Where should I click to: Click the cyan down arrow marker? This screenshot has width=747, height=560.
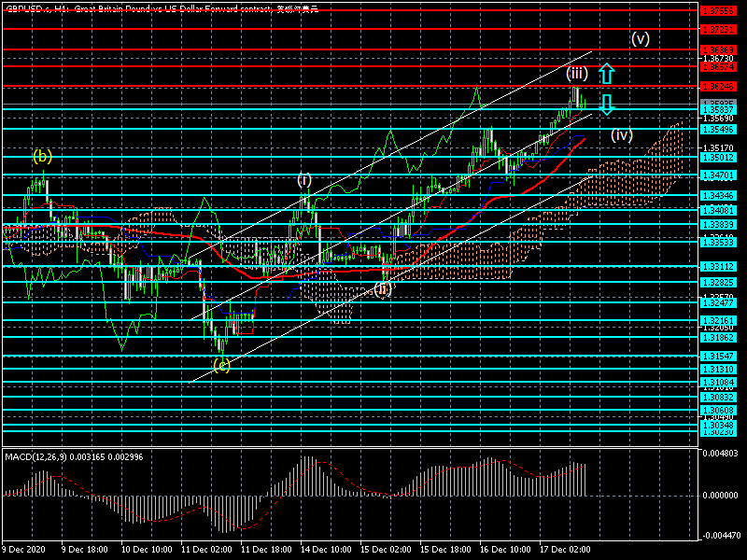pos(606,104)
